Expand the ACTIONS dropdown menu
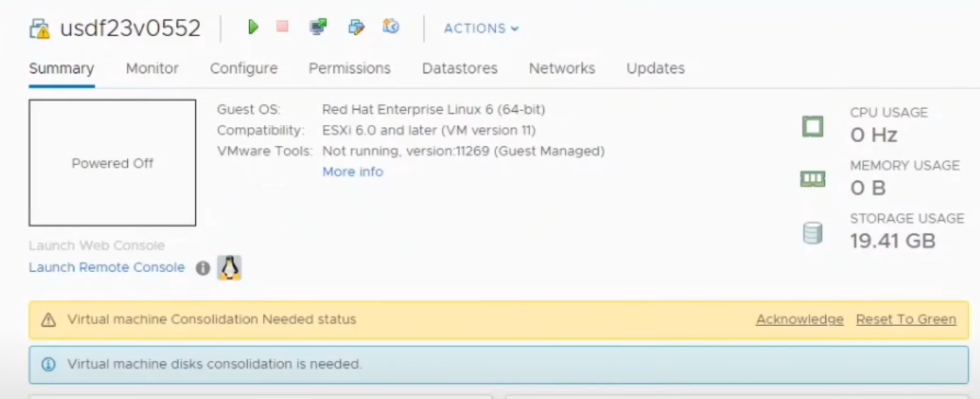 point(481,28)
